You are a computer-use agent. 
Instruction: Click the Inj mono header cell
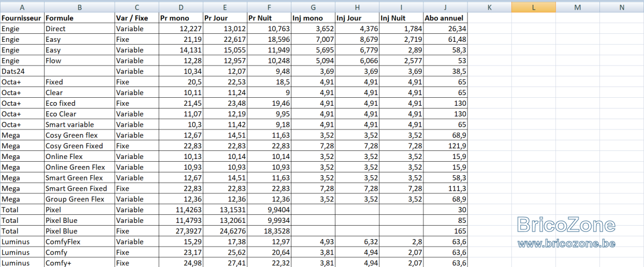point(313,18)
